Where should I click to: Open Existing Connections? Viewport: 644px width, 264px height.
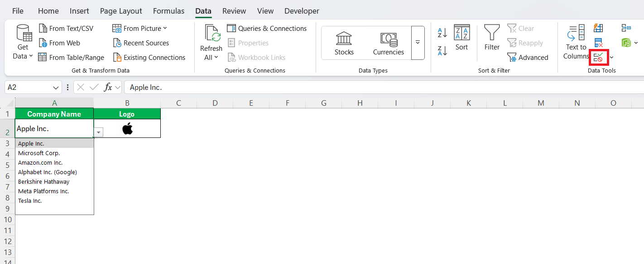tap(149, 58)
